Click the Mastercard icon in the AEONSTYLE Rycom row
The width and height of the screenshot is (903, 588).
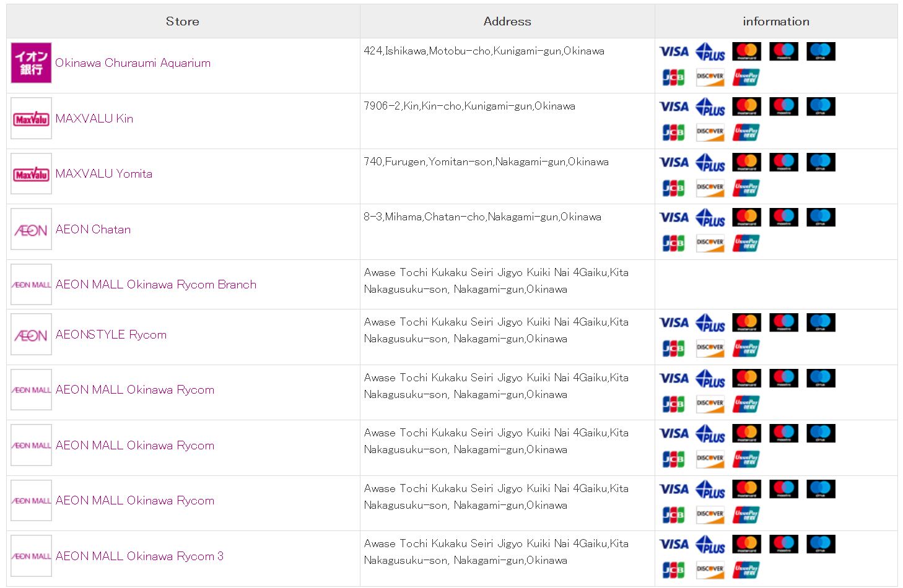tap(747, 322)
